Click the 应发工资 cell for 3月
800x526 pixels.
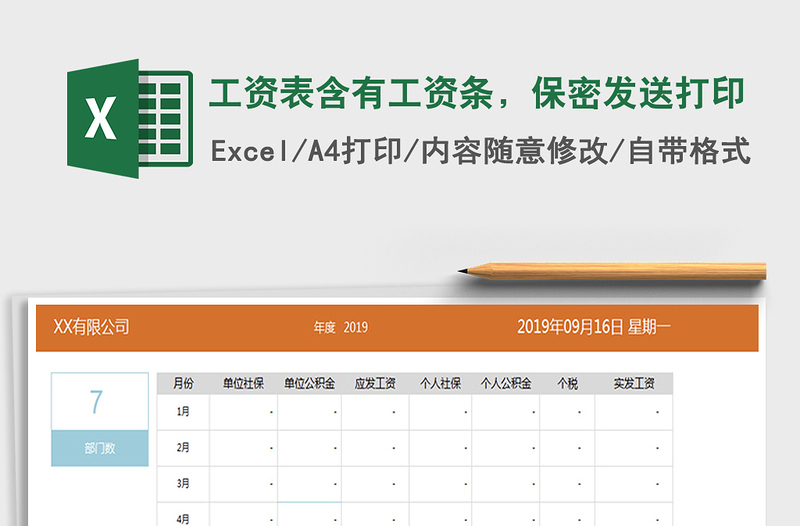point(376,484)
